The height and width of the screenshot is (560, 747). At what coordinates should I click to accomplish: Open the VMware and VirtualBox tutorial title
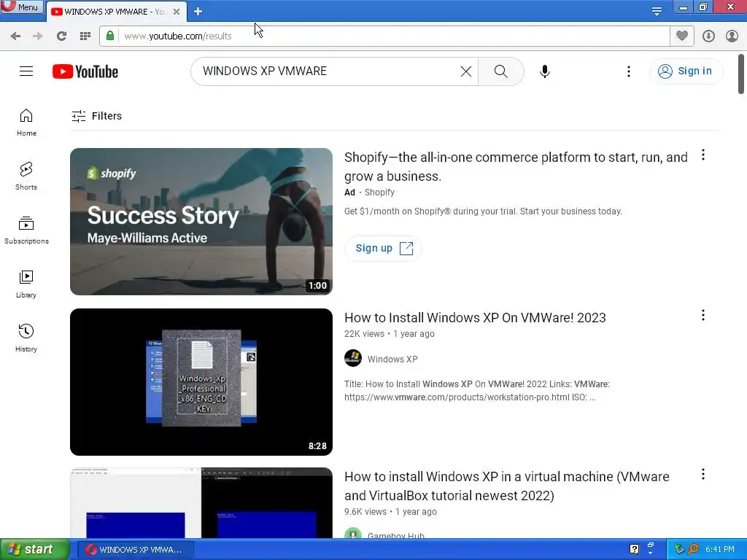coord(507,486)
